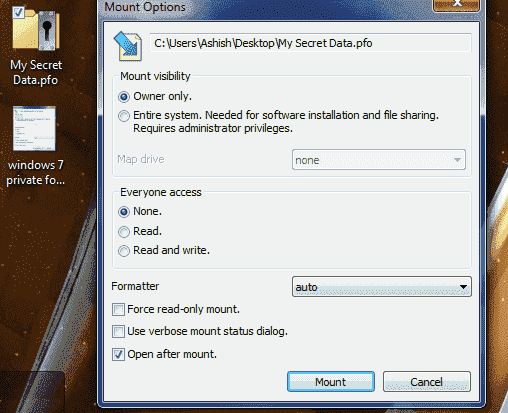The width and height of the screenshot is (508, 413).
Task: Uncheck Open after mount
Action: coord(118,354)
